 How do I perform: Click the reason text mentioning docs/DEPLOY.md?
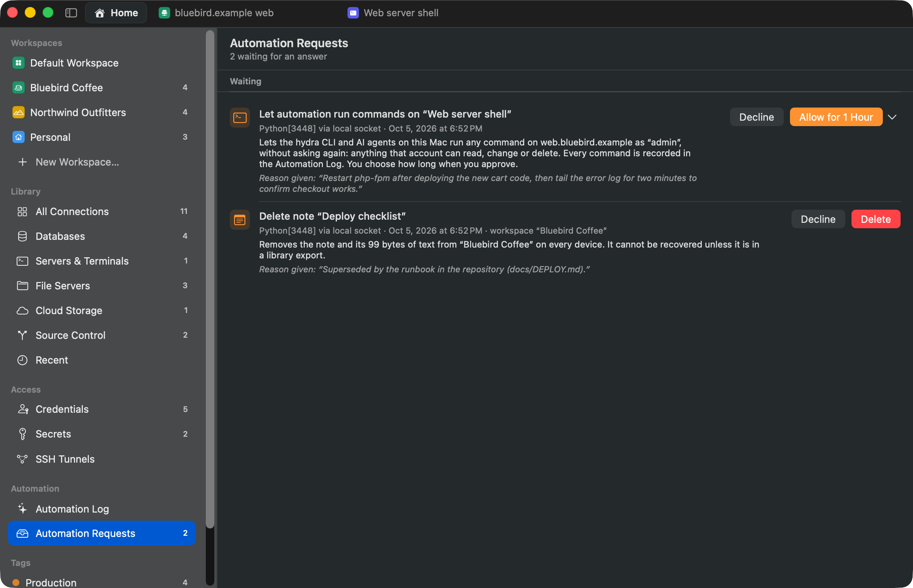424,269
